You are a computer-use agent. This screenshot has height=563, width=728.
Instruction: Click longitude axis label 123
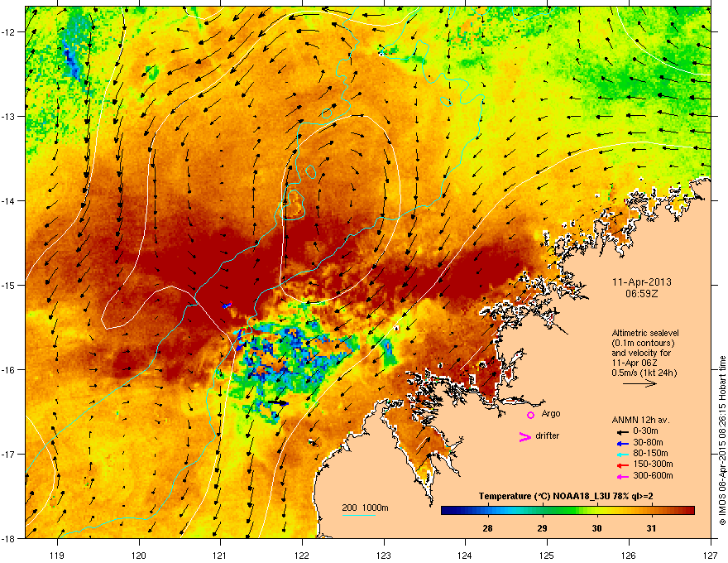384,555
